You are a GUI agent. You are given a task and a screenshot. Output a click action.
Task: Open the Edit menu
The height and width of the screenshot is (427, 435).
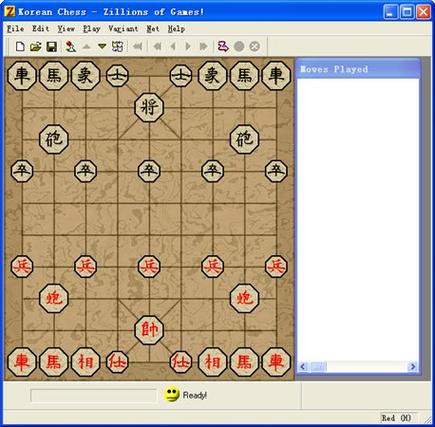pyautogui.click(x=41, y=29)
